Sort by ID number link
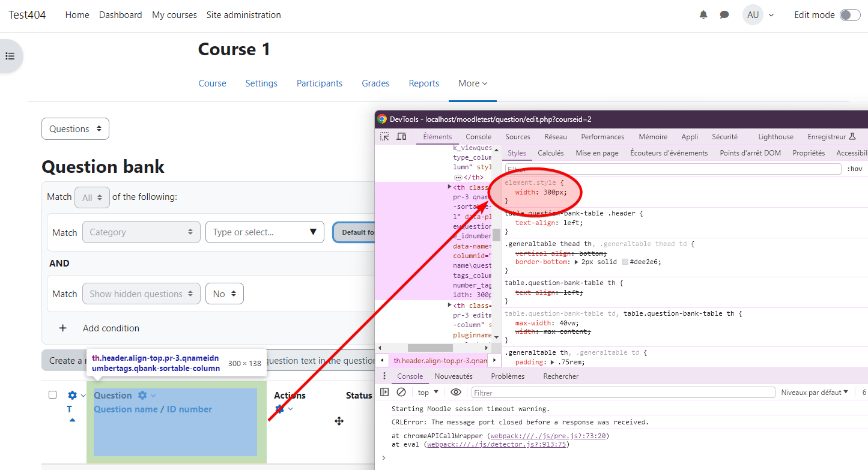Screen dimensions: 868x470 point(189,409)
